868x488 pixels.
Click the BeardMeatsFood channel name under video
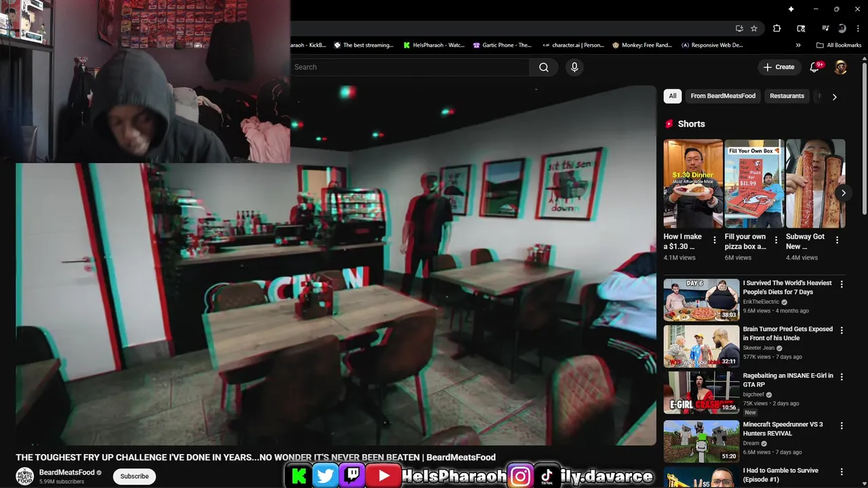pyautogui.click(x=66, y=472)
